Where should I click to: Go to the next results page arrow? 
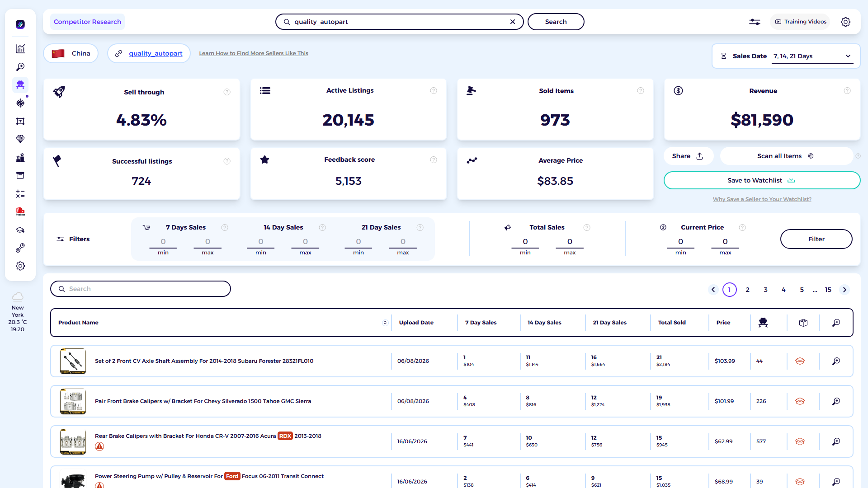tap(844, 290)
